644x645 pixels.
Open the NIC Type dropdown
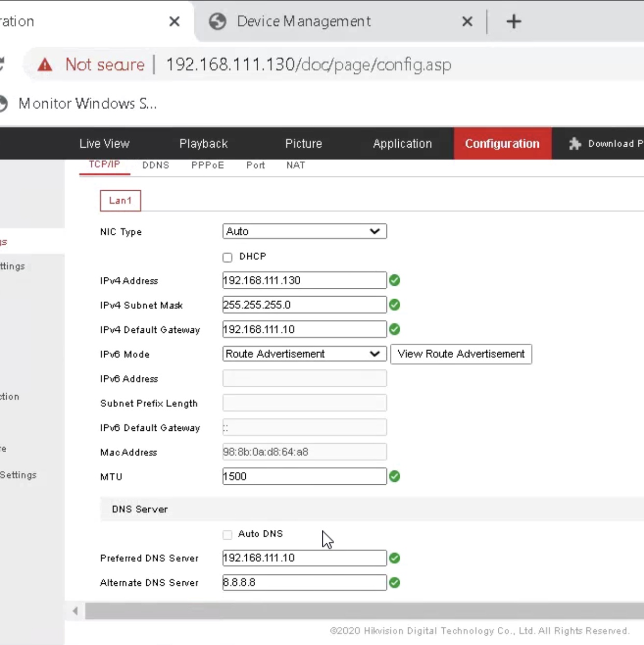[304, 231]
